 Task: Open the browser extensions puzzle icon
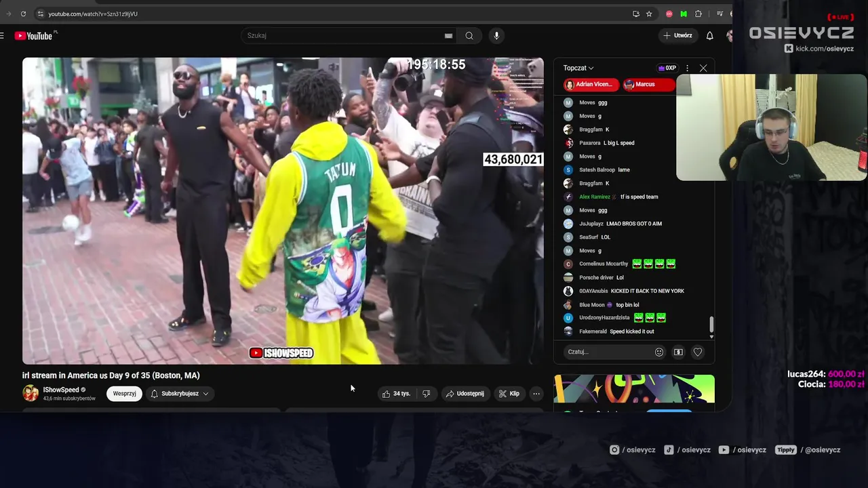[x=698, y=14]
